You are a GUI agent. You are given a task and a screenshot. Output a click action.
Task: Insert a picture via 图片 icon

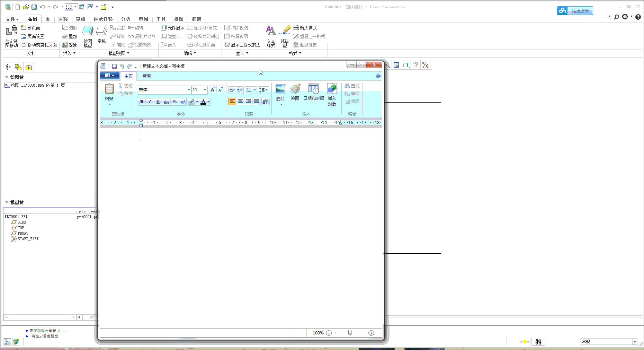[x=281, y=89]
